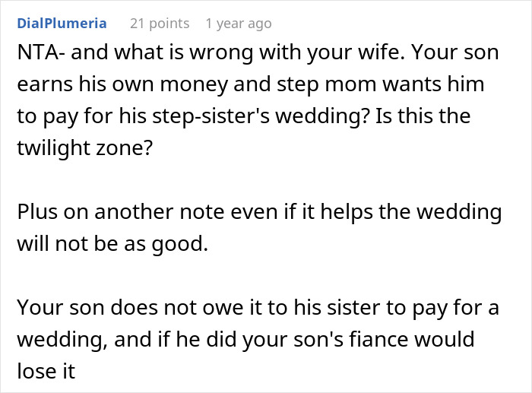
Task: Click the line starting 'wedding, and if he did'
Action: [245, 338]
